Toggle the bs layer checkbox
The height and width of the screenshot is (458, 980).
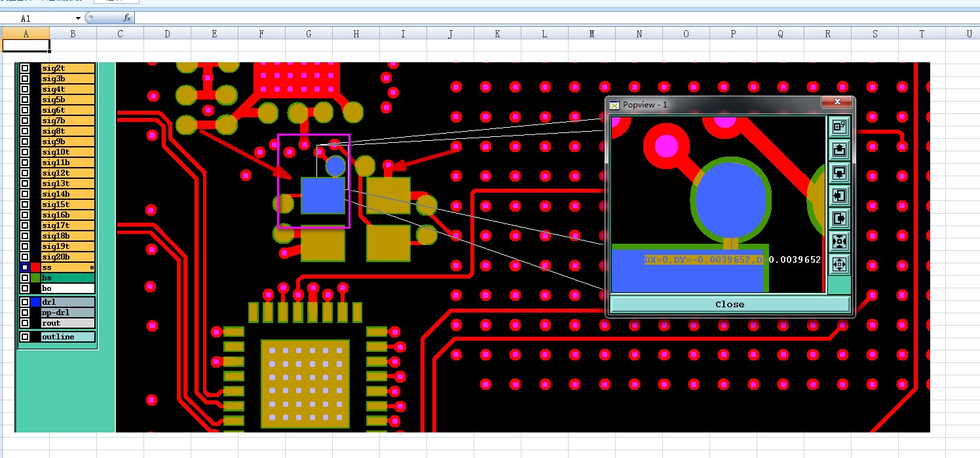click(25, 278)
